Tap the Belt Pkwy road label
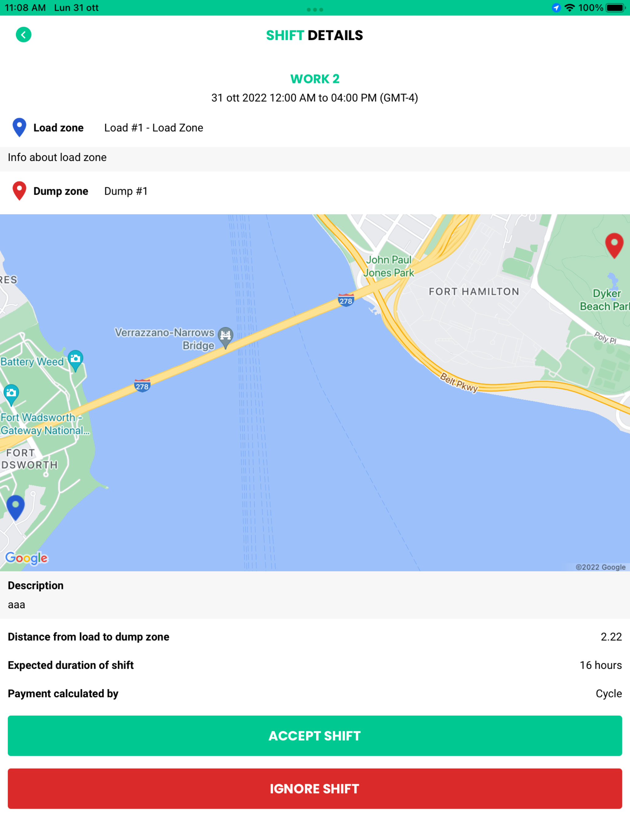The width and height of the screenshot is (630, 840). tap(459, 382)
